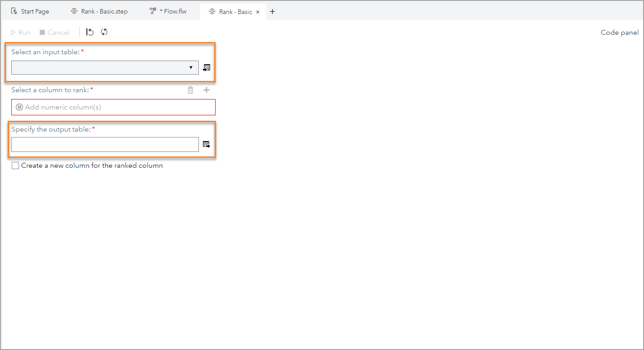Click inside the output table text field
This screenshot has height=350, width=644.
click(x=104, y=144)
